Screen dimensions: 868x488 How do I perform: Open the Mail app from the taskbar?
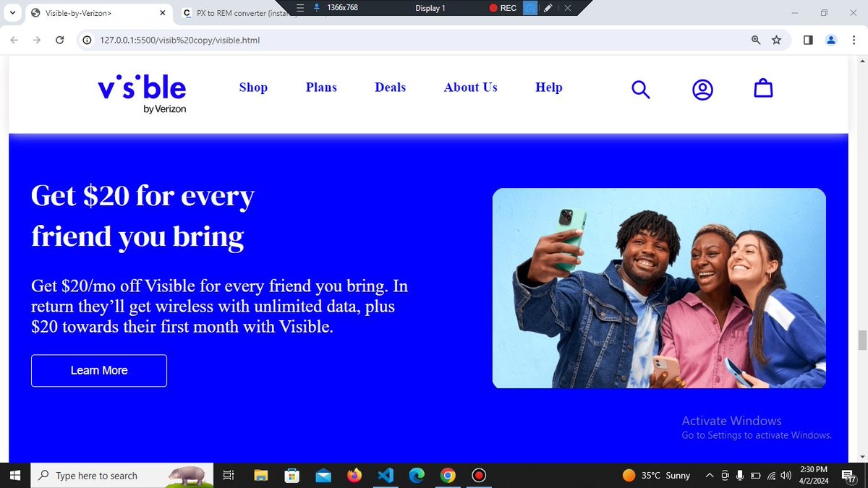[x=323, y=475]
